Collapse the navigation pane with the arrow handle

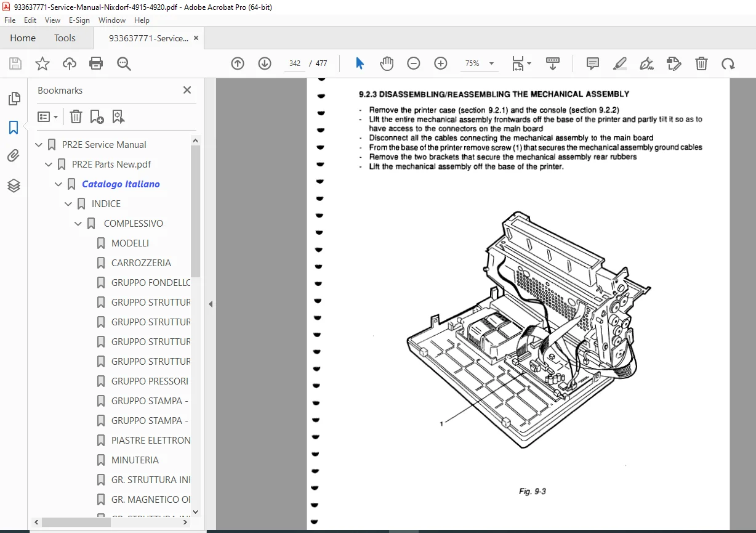click(211, 304)
